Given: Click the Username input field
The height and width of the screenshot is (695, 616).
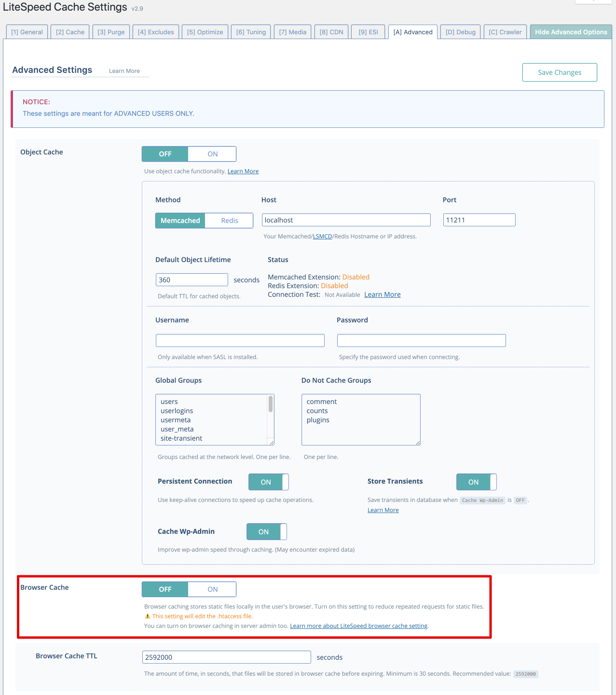Looking at the screenshot, I should pyautogui.click(x=240, y=340).
